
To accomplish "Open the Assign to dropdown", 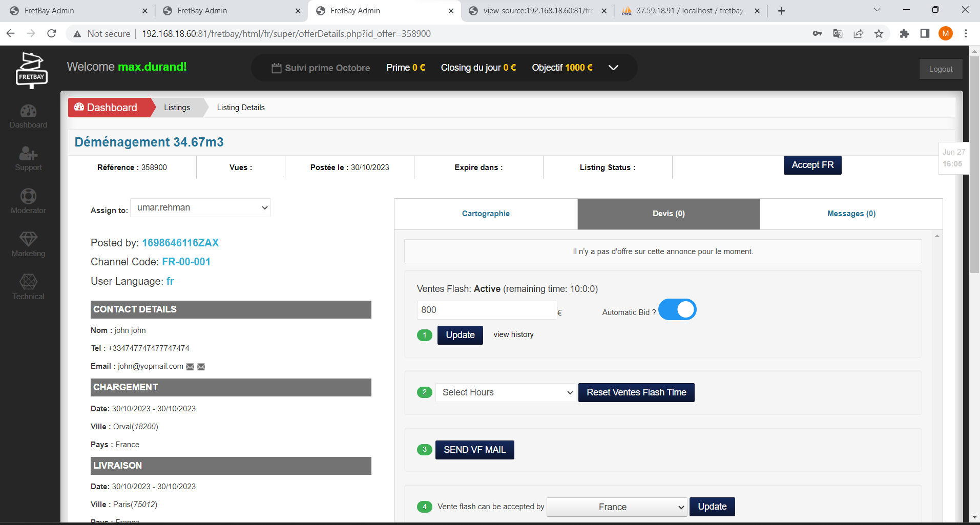I will 200,208.
